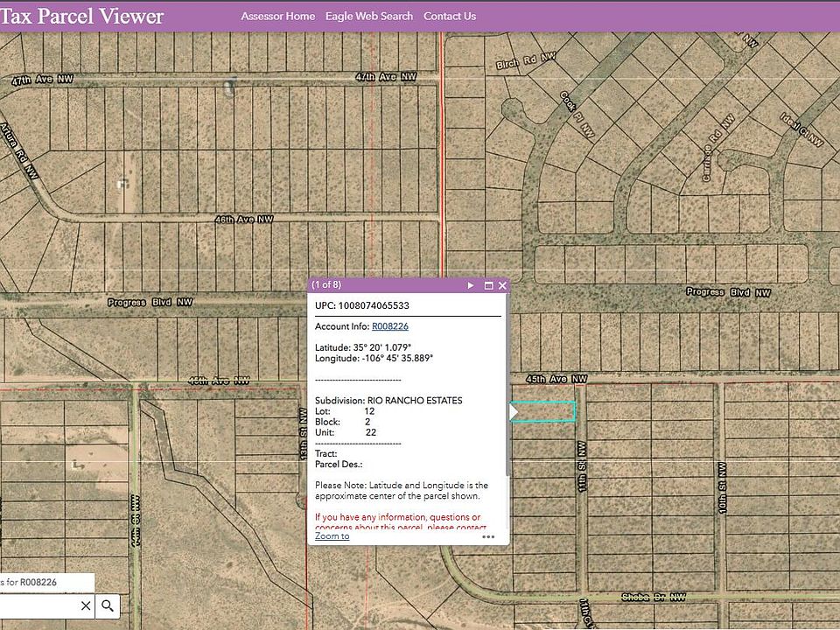Open the Contact Us page
This screenshot has height=630, width=840.
click(x=450, y=16)
